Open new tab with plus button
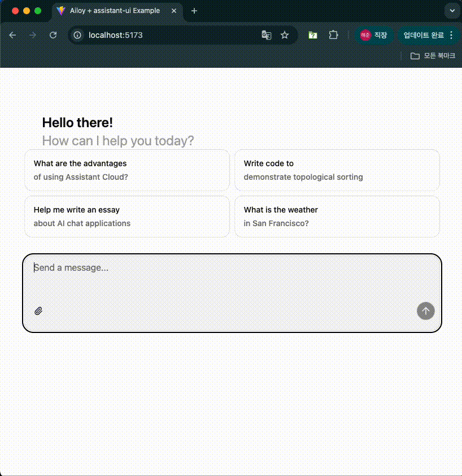462x476 pixels. coord(194,11)
